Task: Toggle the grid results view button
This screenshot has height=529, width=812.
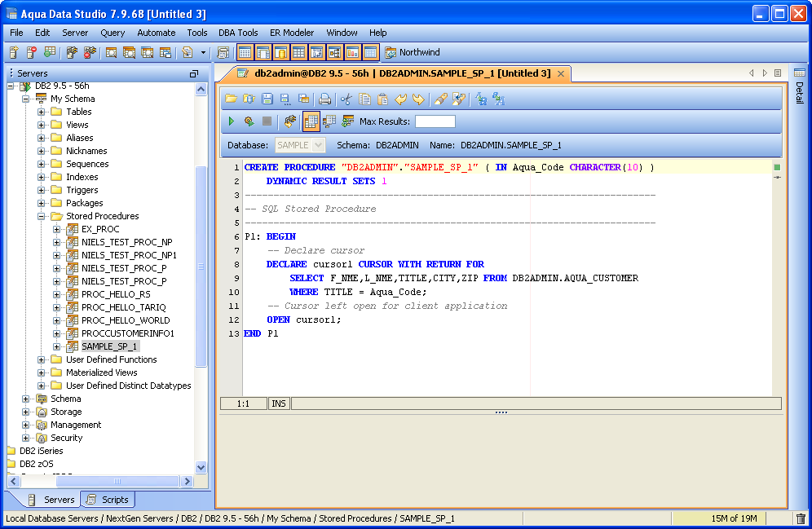Action: [x=311, y=121]
